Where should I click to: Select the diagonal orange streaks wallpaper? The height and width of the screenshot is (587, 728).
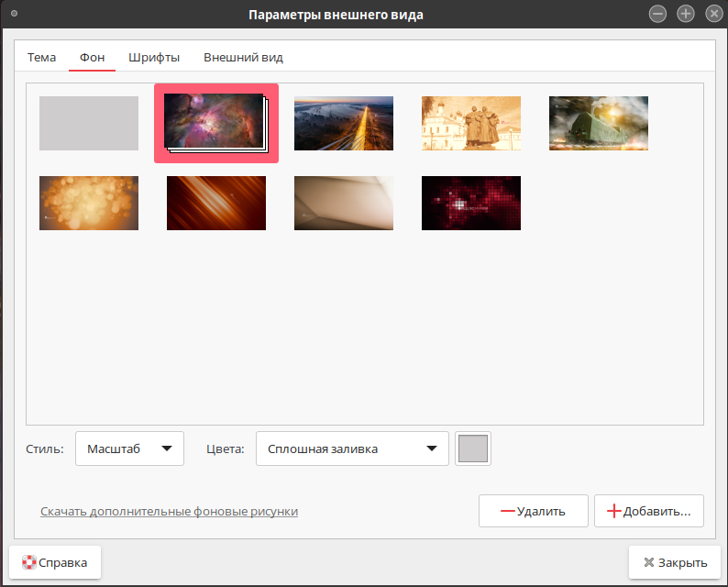215,203
